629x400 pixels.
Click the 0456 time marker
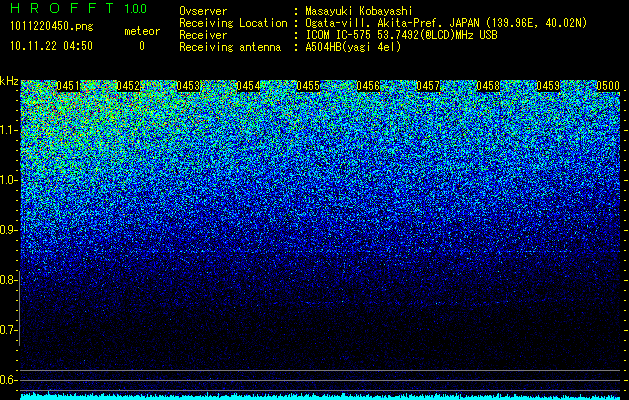[368, 86]
